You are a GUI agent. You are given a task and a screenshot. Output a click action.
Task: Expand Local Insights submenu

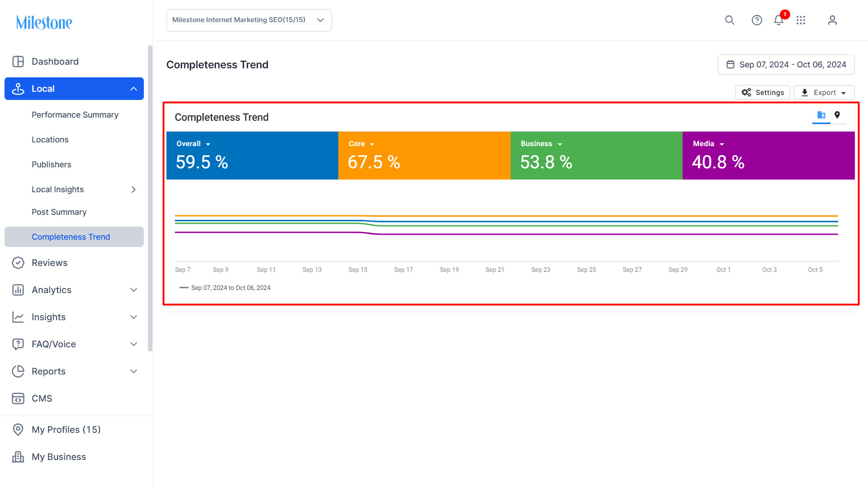point(83,190)
